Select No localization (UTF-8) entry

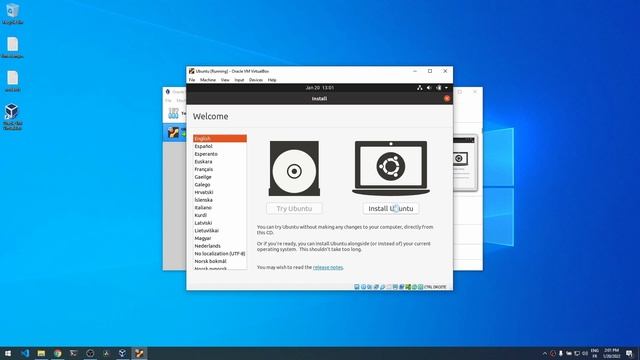click(220, 253)
